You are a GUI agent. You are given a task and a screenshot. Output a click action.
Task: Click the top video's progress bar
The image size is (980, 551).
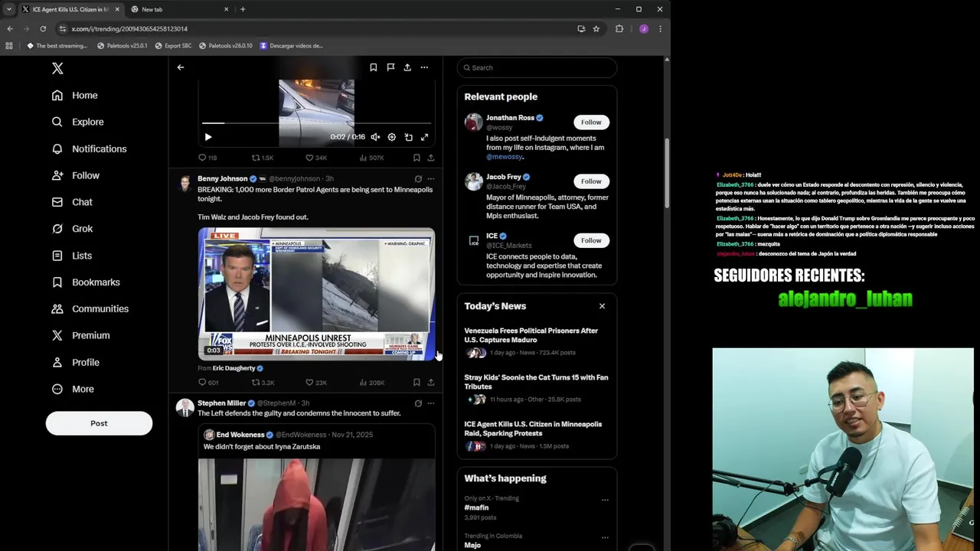tap(316, 122)
